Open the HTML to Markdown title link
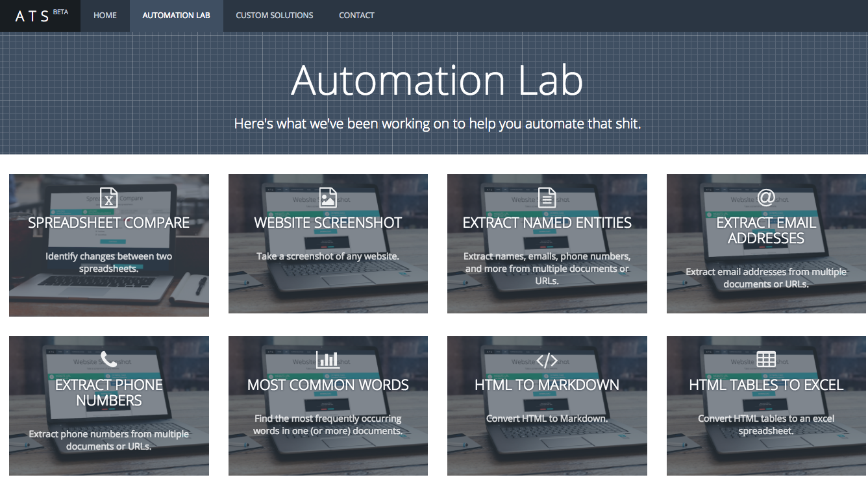The image size is (868, 486). (547, 385)
